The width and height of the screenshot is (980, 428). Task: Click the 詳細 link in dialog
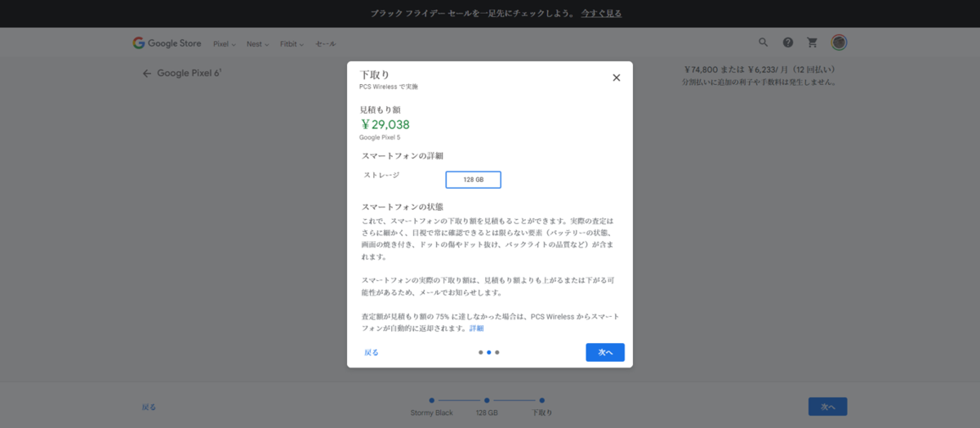click(476, 328)
